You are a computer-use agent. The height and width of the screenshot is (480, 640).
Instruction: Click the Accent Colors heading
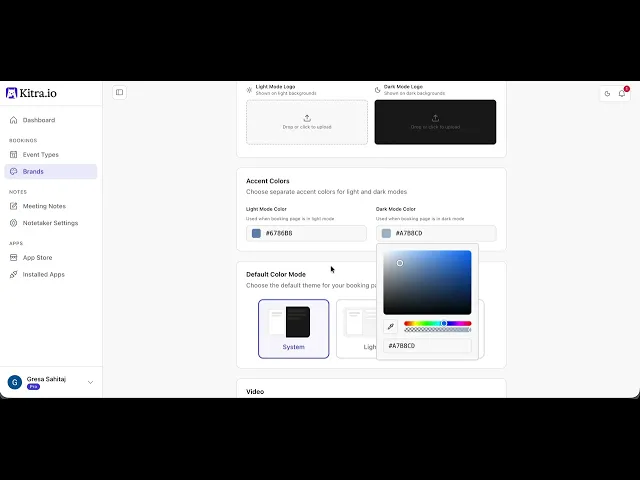268,181
